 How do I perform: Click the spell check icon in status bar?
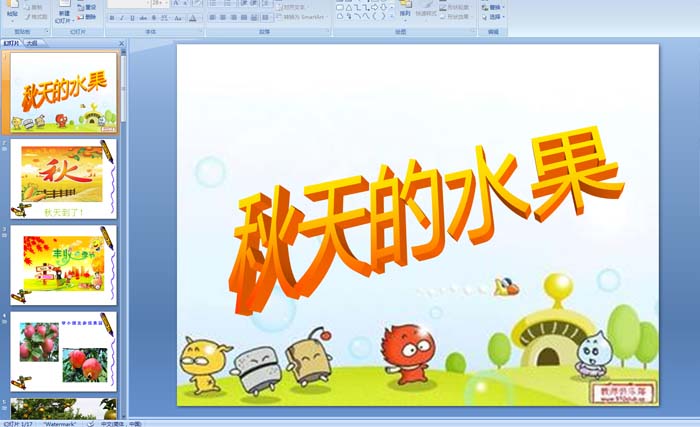click(x=91, y=423)
